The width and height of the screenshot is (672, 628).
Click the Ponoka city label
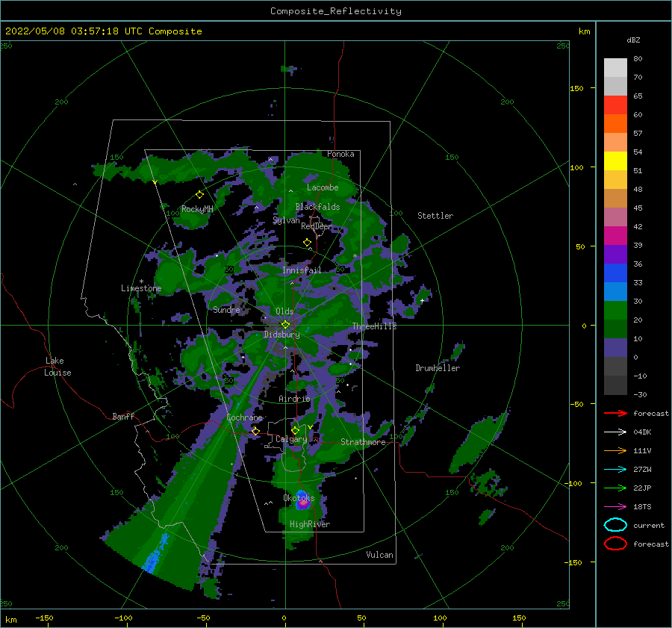340,154
